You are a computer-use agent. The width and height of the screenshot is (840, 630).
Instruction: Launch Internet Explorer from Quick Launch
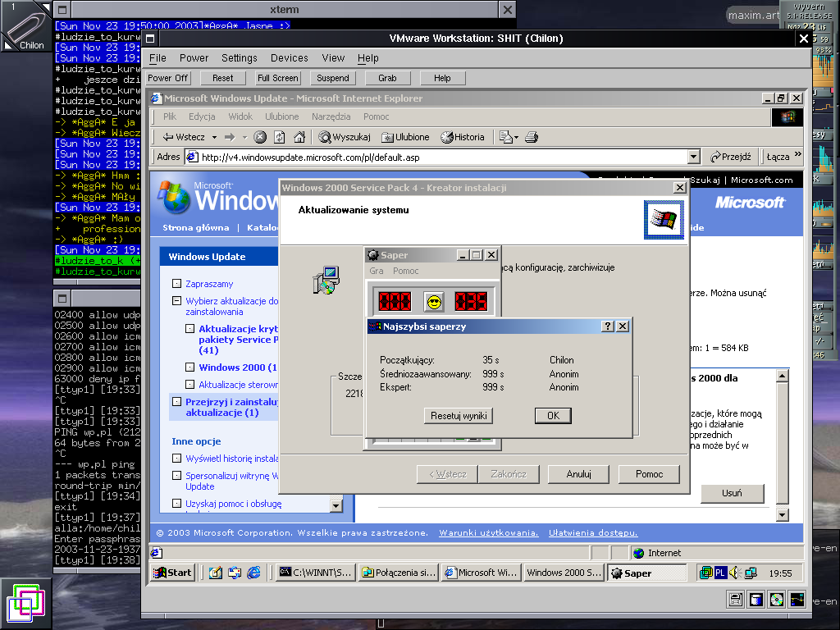tap(253, 573)
